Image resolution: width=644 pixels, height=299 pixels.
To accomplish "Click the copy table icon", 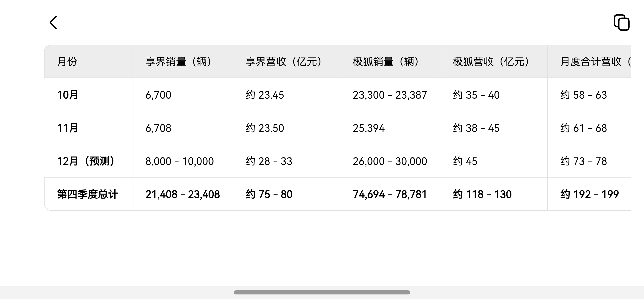I will coord(621,23).
